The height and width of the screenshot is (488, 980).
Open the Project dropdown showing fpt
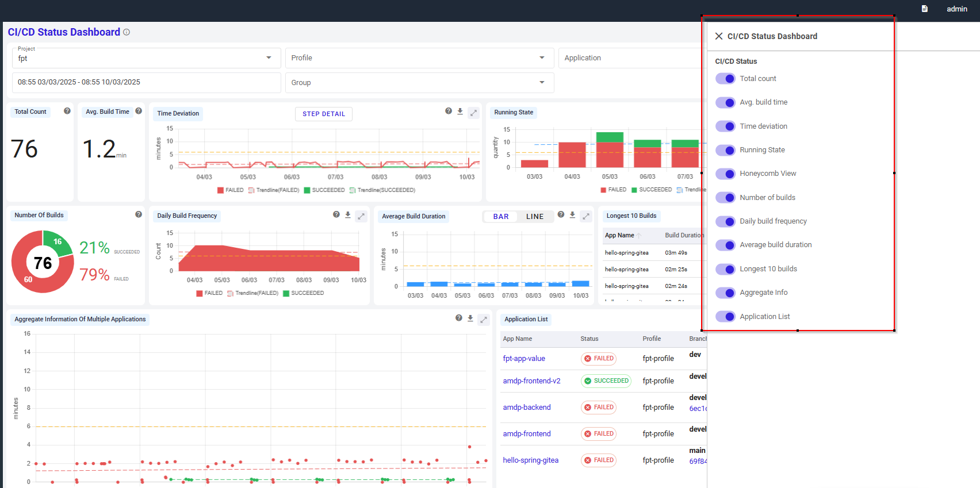(147, 58)
